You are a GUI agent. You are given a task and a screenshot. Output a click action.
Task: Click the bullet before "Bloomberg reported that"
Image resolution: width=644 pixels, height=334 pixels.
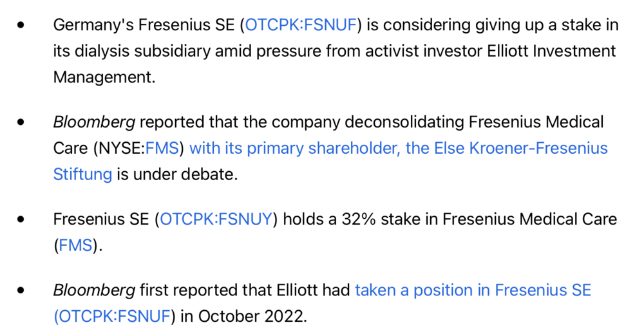(x=23, y=122)
